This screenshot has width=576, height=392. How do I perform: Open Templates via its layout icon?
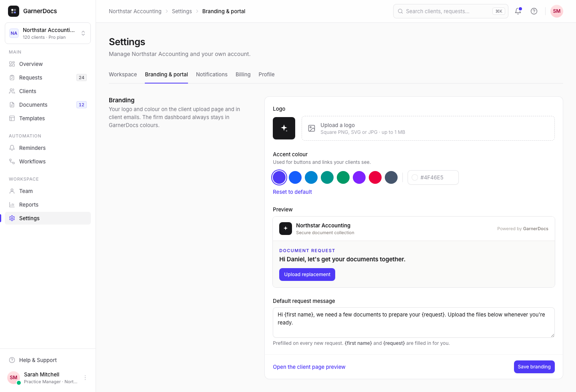[x=12, y=118]
